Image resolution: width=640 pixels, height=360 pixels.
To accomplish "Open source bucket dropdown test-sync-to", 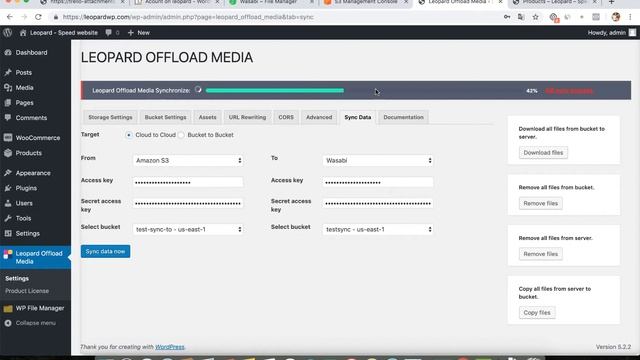I will (188, 229).
